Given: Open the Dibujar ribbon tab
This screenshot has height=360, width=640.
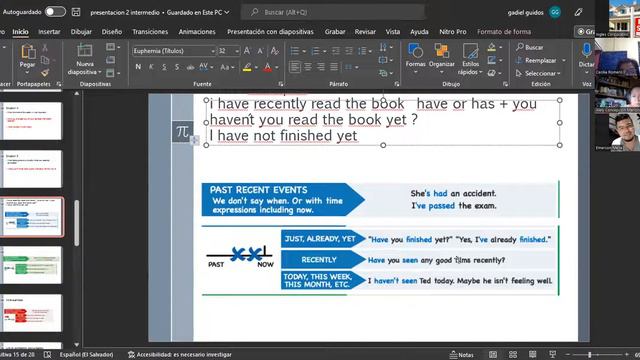Looking at the screenshot, I should click(81, 31).
